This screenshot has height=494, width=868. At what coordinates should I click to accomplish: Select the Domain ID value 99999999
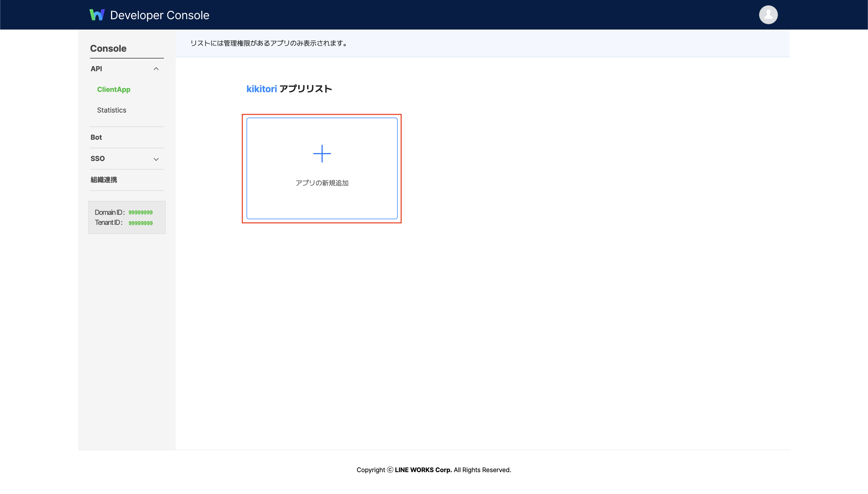(140, 213)
